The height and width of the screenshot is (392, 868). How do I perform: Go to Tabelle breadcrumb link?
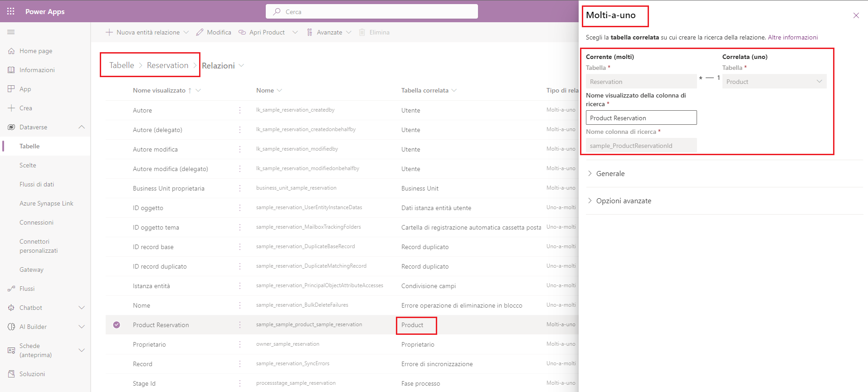[122, 65]
